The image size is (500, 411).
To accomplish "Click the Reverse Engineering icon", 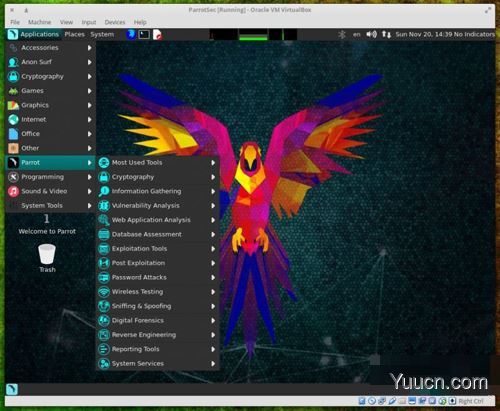I will (104, 335).
